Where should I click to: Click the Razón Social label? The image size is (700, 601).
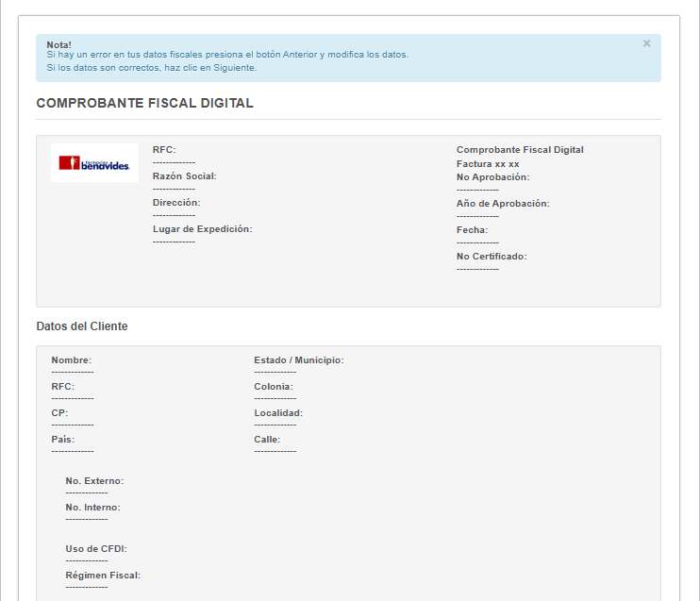pos(184,175)
